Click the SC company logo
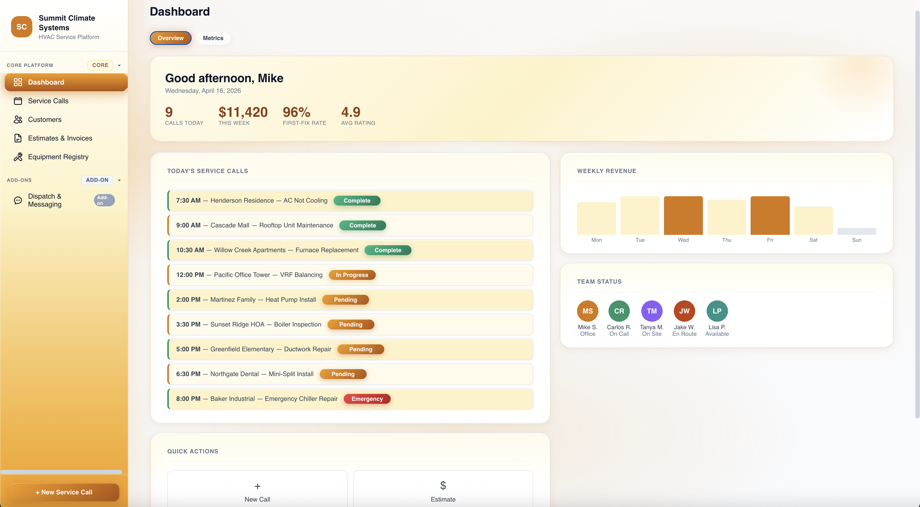 21,27
